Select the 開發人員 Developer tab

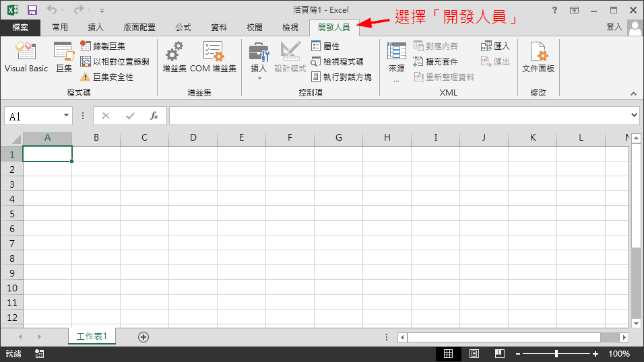(334, 28)
